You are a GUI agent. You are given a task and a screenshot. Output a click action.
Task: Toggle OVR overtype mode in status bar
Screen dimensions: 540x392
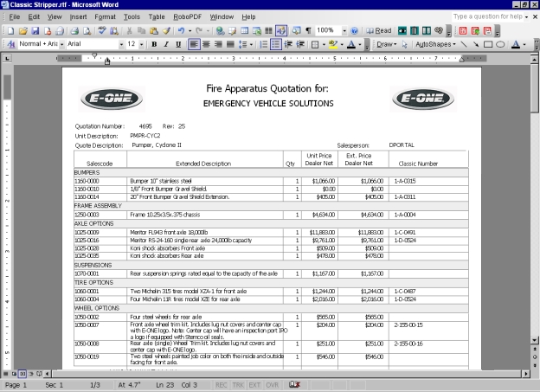pos(272,385)
